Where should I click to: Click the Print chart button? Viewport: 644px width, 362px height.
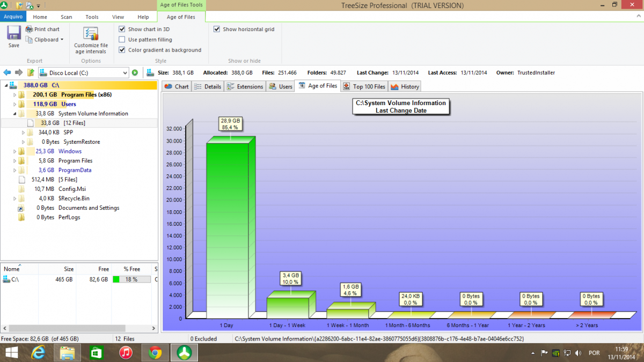coord(43,29)
